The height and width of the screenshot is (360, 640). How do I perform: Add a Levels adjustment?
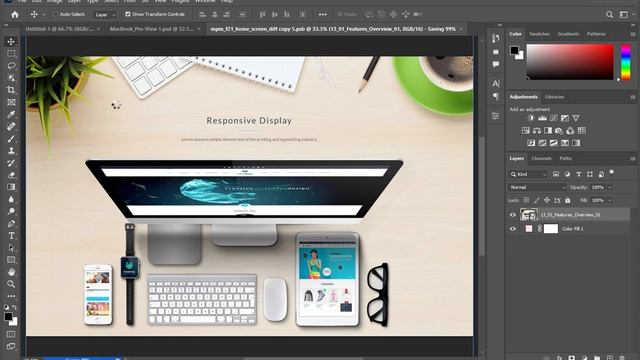542,118
